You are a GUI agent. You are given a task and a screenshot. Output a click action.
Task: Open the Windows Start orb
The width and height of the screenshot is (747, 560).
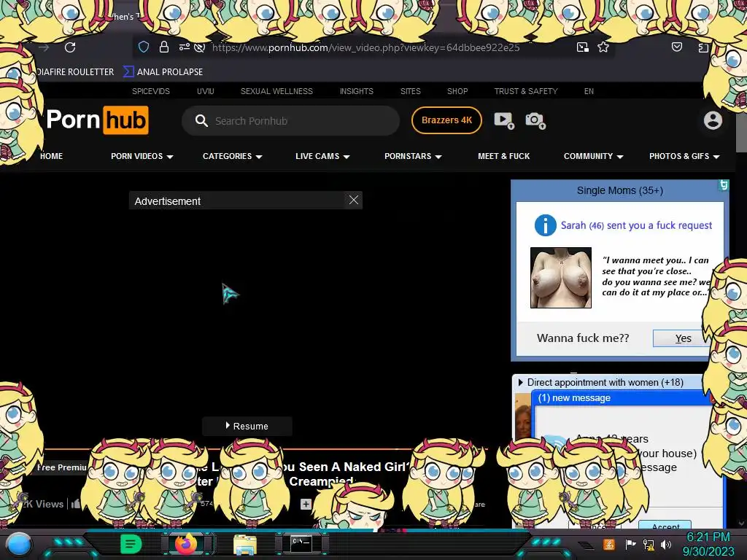[x=19, y=545]
